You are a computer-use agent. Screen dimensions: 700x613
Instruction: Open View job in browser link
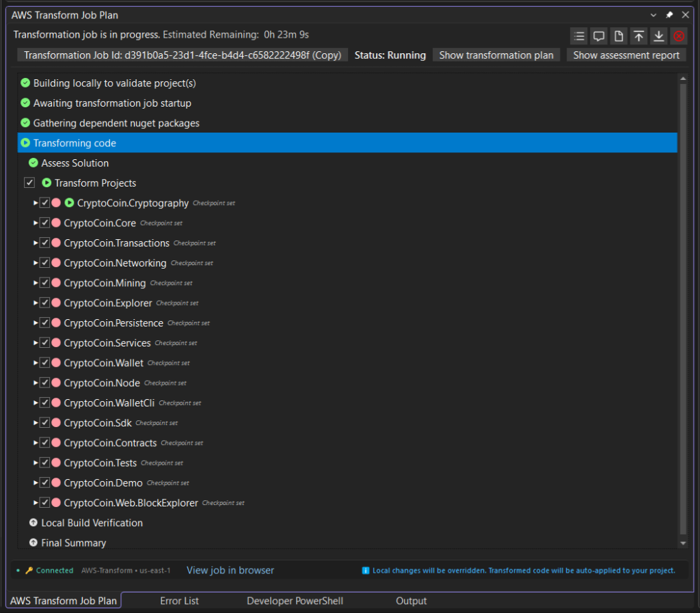point(230,570)
